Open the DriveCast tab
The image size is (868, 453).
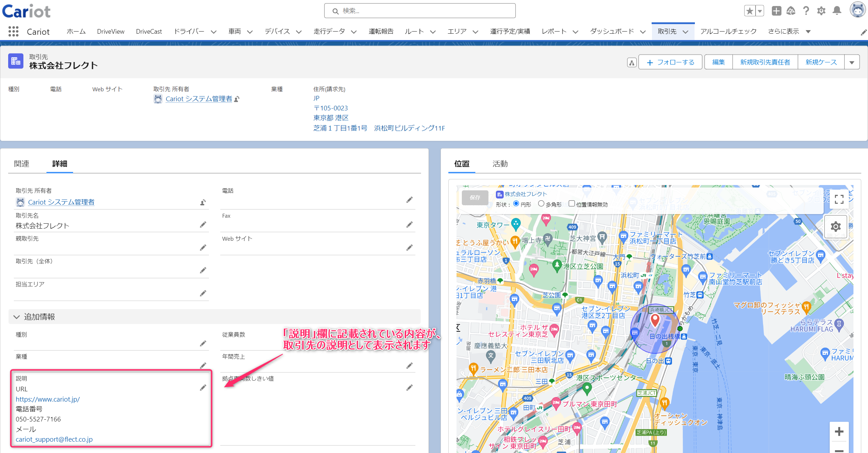click(149, 32)
